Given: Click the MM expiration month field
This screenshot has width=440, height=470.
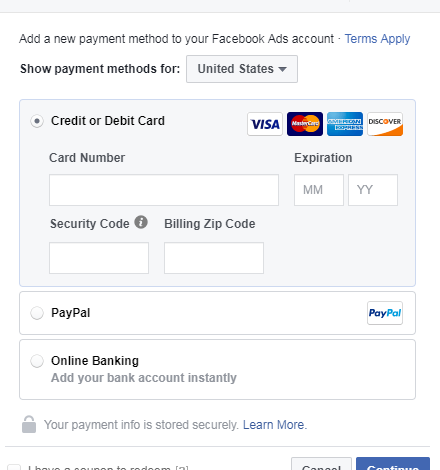Looking at the screenshot, I should tap(319, 190).
